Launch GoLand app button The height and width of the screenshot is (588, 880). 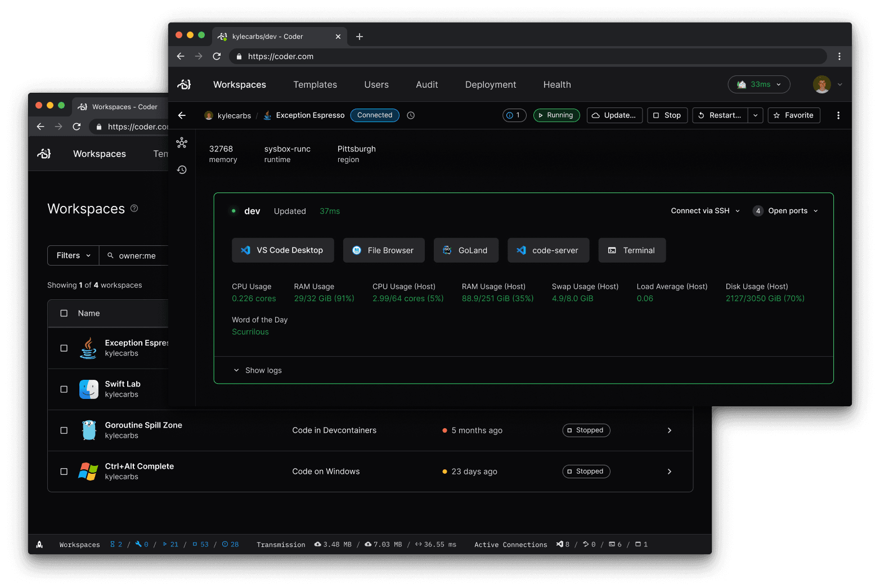tap(466, 250)
